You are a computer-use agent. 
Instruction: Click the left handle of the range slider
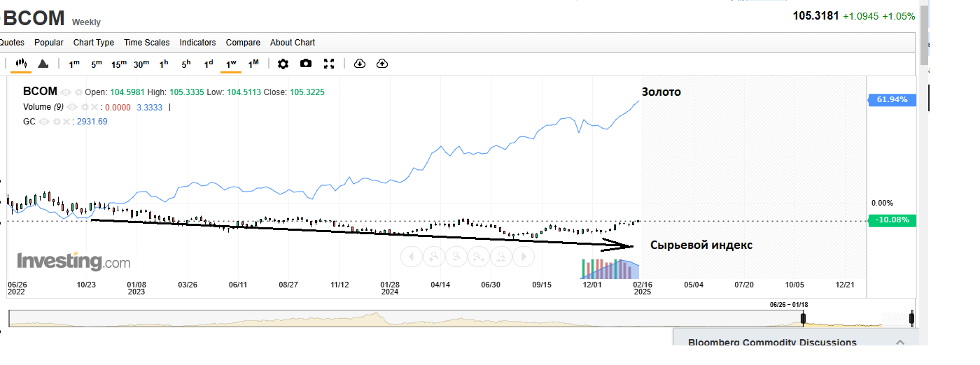(x=803, y=319)
